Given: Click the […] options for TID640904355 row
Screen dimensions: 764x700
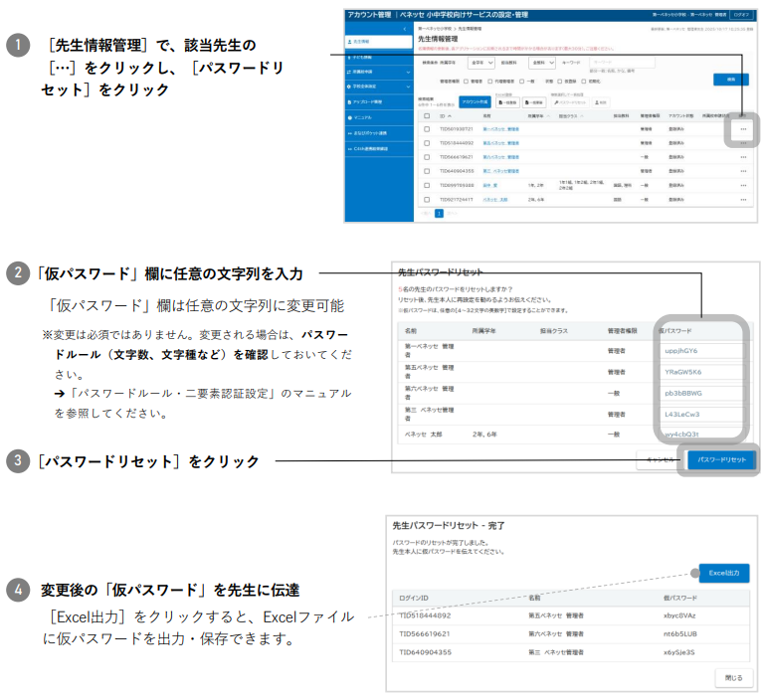Looking at the screenshot, I should point(742,171).
